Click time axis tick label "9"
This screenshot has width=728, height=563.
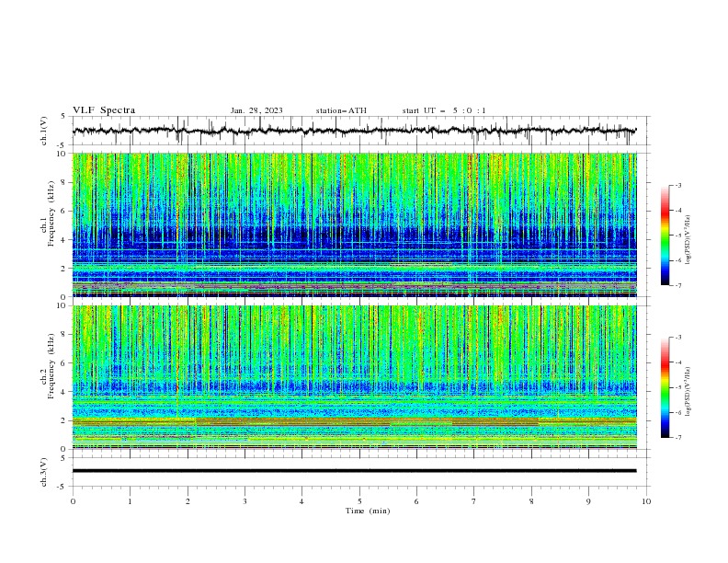point(588,501)
